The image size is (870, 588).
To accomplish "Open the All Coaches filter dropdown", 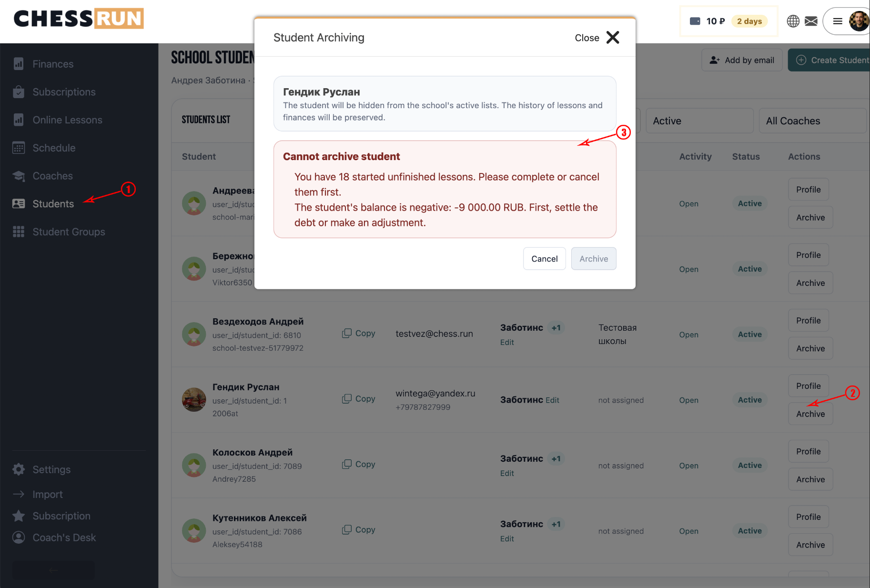I will (x=812, y=121).
